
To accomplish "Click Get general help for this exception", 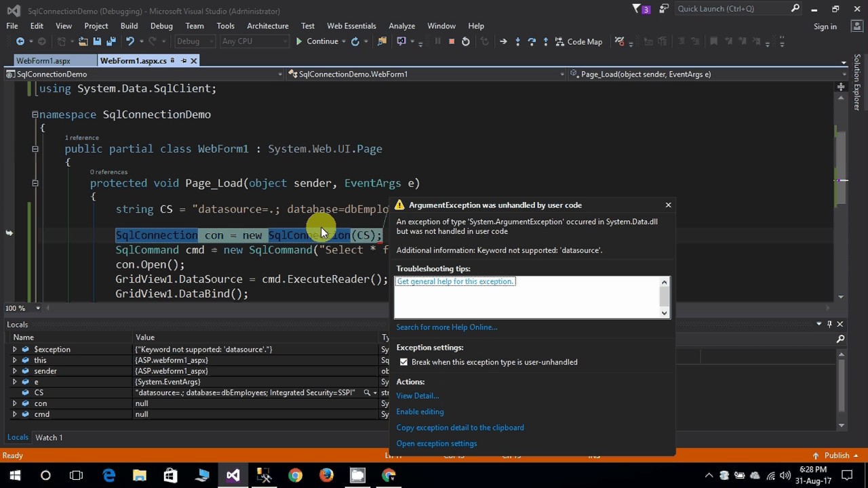I will [x=456, y=281].
